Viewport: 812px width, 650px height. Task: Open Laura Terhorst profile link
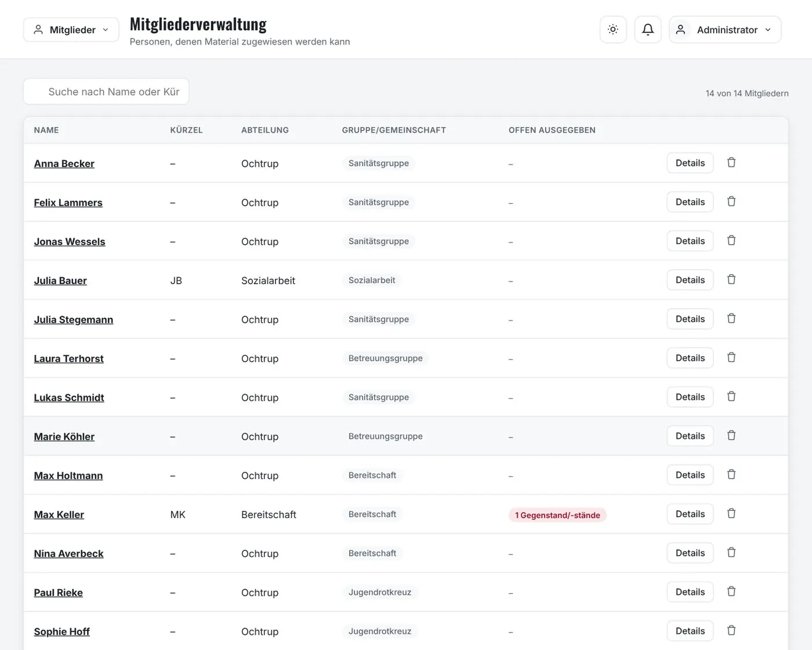[x=68, y=358]
